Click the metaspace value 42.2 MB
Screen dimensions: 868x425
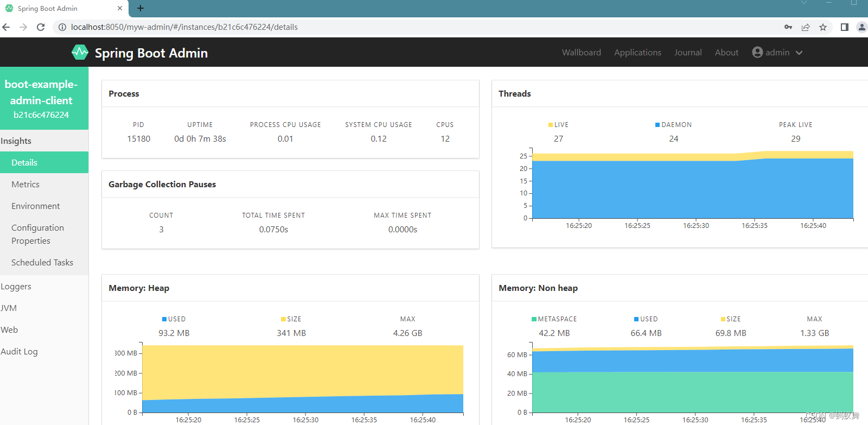pos(554,333)
